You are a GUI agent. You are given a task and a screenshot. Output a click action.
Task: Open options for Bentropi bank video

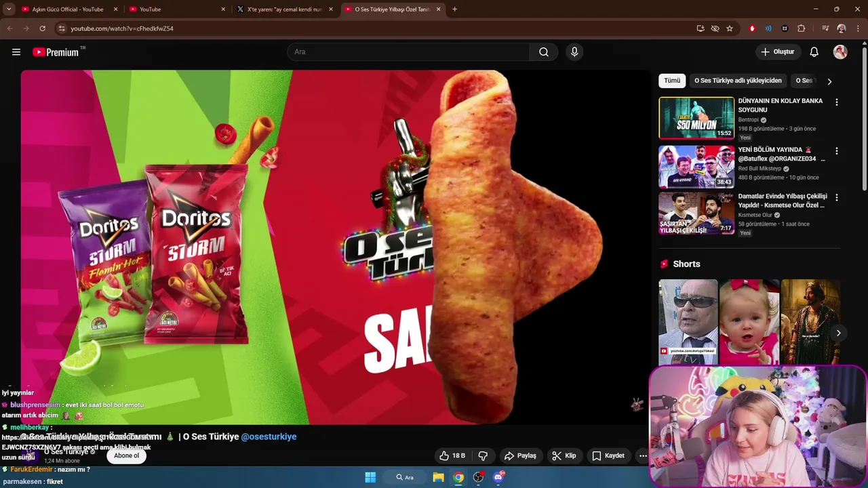click(836, 102)
